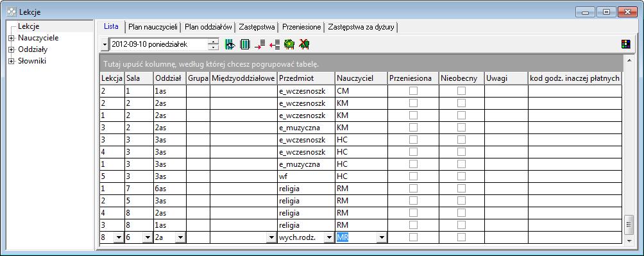Image resolution: width=644 pixels, height=256 pixels.
Task: Click the kod godz. inaczej płatnych header
Action: (x=575, y=78)
